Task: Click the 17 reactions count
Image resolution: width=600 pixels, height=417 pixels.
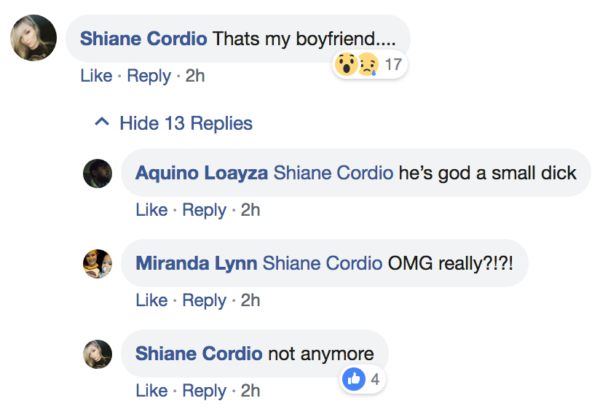Action: coord(393,65)
